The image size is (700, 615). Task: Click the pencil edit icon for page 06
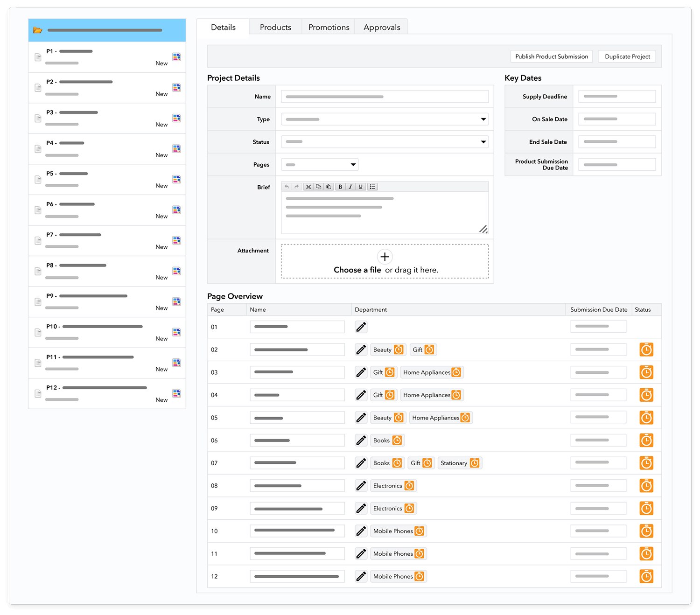[x=361, y=440]
